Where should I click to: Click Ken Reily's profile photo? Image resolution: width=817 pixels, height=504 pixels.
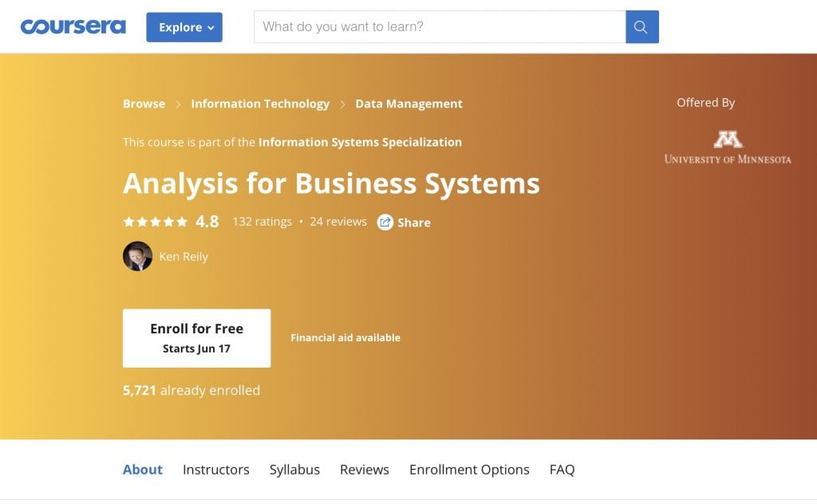(x=137, y=256)
